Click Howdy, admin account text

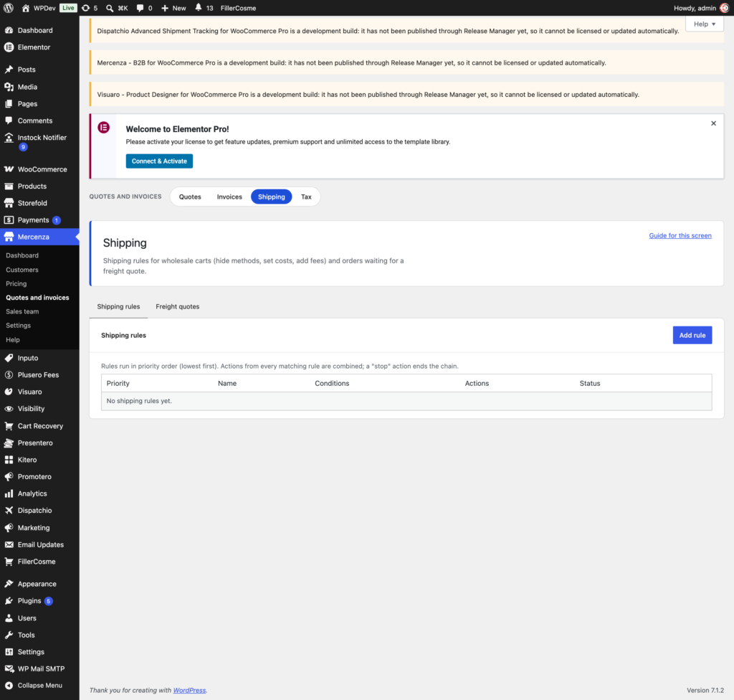point(695,8)
